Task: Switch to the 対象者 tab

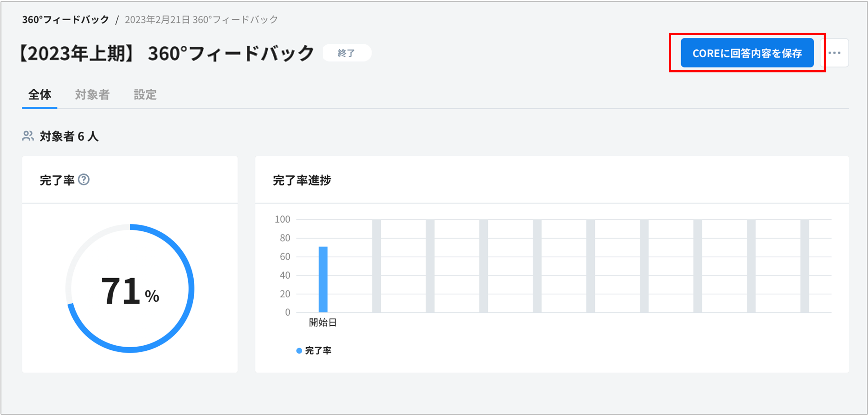Action: tap(92, 95)
